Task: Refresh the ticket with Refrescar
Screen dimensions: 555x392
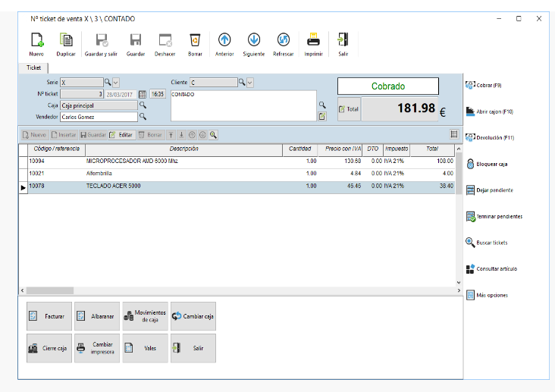Action: click(x=283, y=44)
